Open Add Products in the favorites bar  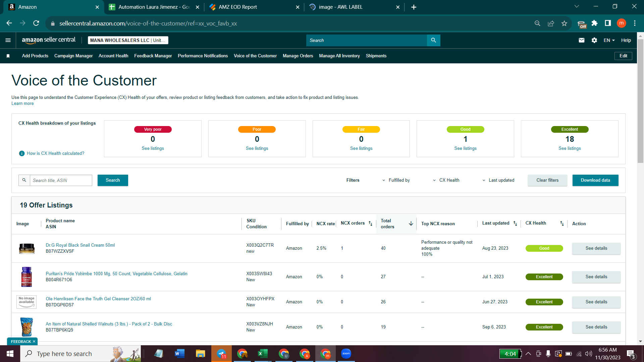pyautogui.click(x=35, y=56)
